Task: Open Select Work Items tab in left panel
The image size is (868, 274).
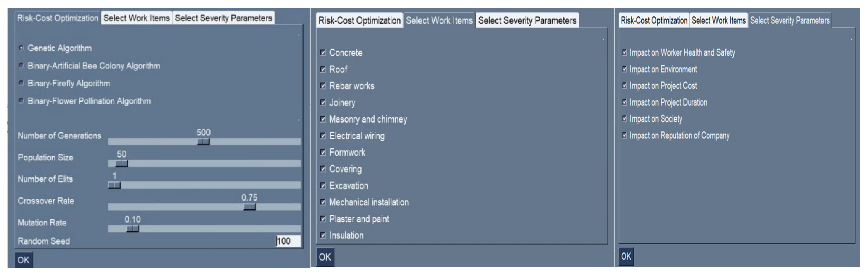Action: point(136,18)
